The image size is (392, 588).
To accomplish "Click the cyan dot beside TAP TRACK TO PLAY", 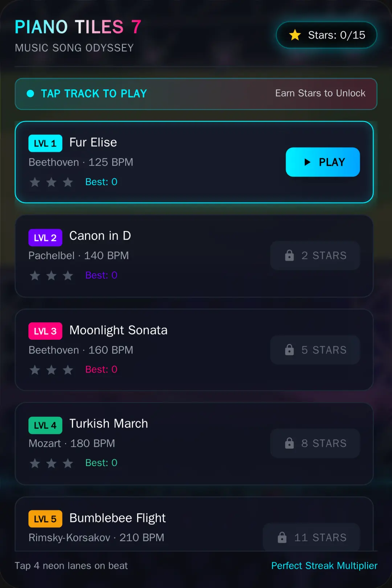I will click(x=30, y=94).
